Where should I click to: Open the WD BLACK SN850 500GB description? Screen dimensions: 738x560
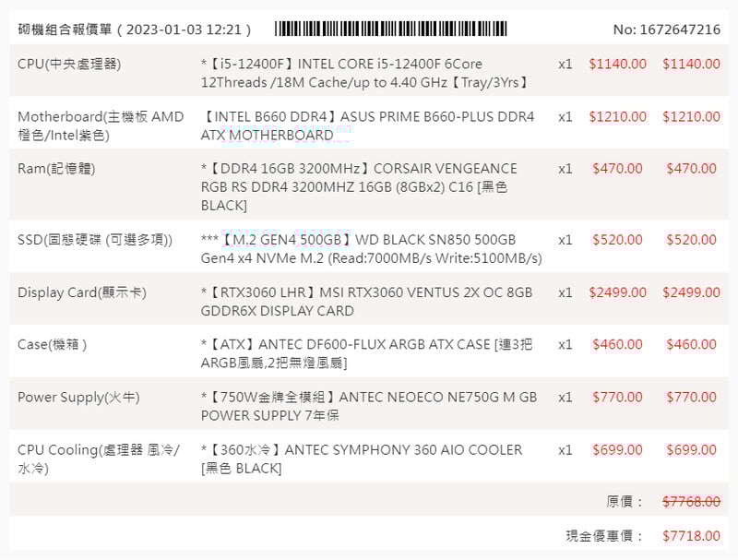pos(371,249)
